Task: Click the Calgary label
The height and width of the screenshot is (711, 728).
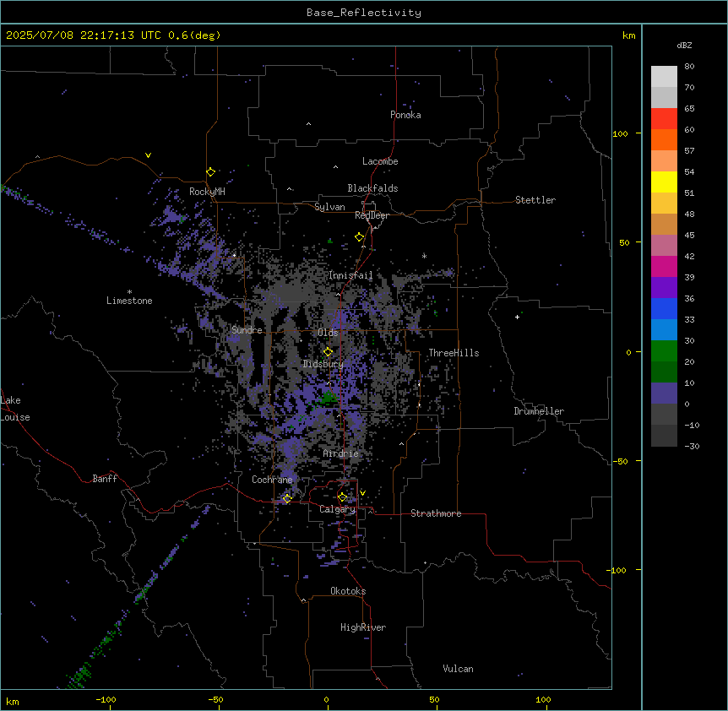Action: pos(337,509)
